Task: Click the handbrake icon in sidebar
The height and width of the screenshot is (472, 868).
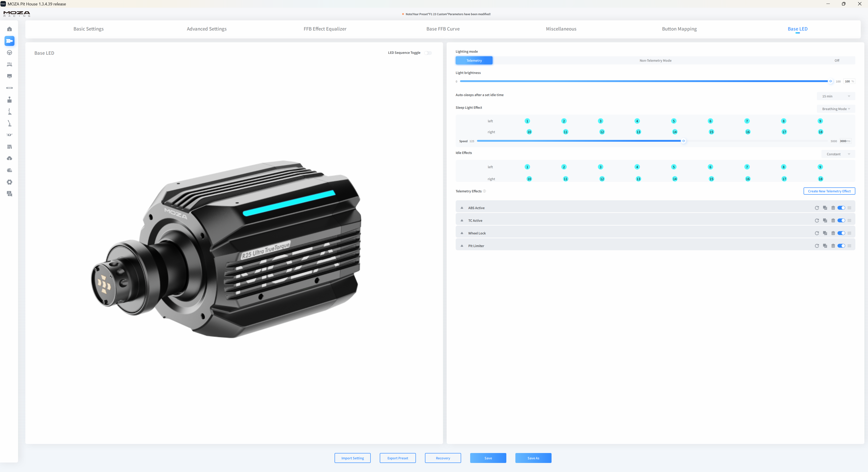Action: tap(9, 123)
